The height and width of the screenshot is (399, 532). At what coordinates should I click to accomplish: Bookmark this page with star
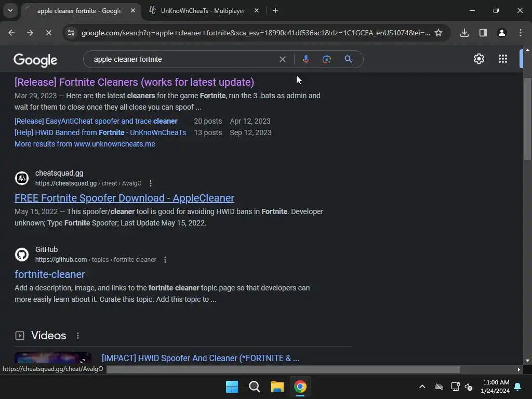point(438,33)
